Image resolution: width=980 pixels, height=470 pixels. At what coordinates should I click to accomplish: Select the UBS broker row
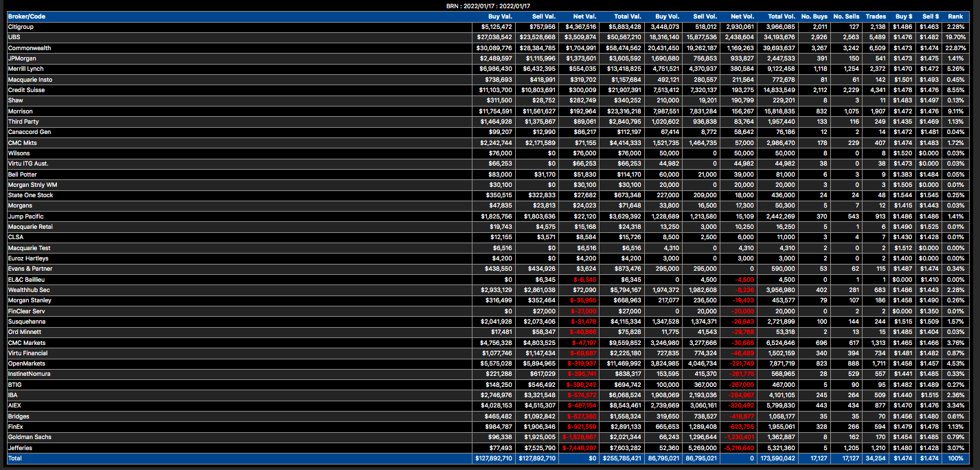point(488,37)
